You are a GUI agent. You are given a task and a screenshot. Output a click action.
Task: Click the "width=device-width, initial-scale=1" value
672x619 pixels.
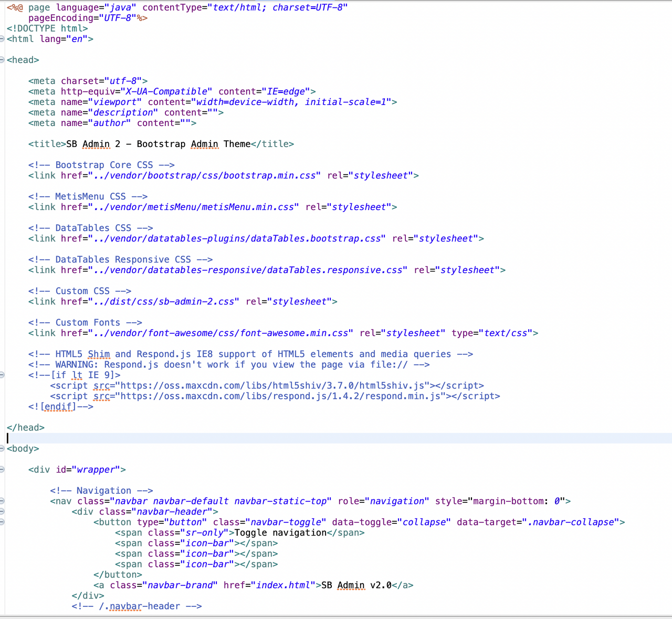tap(291, 102)
